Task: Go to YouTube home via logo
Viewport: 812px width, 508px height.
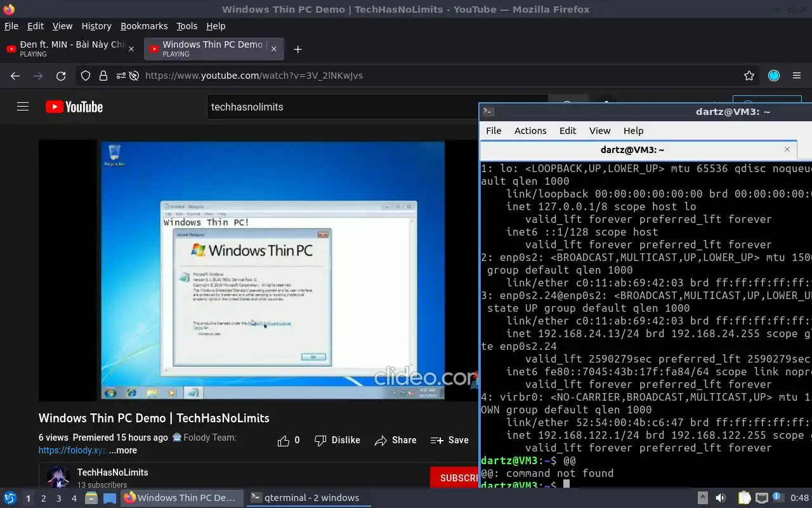Action: point(74,107)
